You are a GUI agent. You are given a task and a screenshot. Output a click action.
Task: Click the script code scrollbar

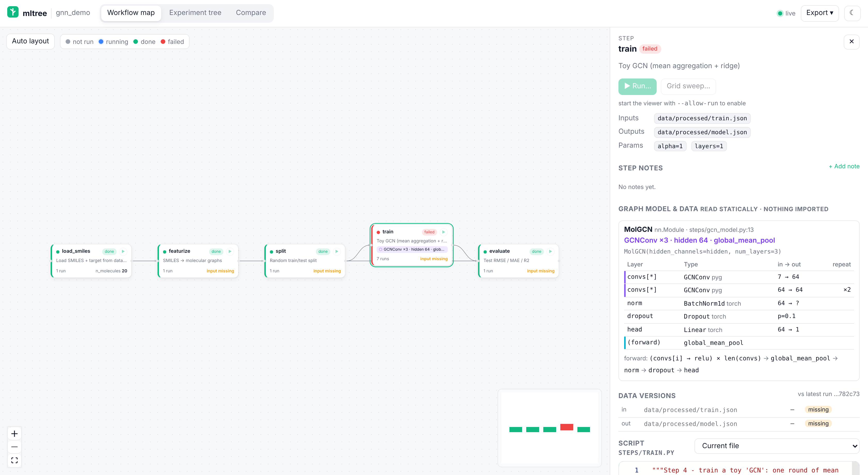[x=856, y=468]
